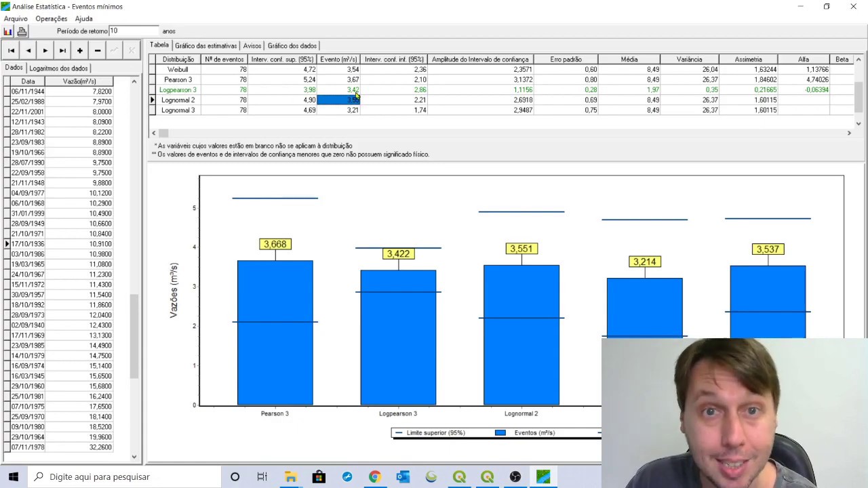868x488 pixels.
Task: Click the Nº de eventos column header
Action: coord(224,60)
